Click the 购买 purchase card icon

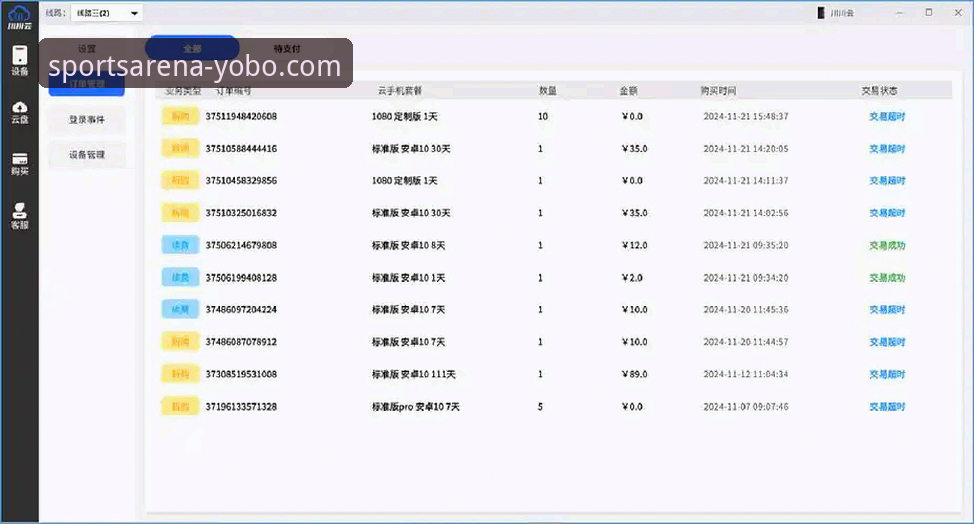tap(20, 163)
